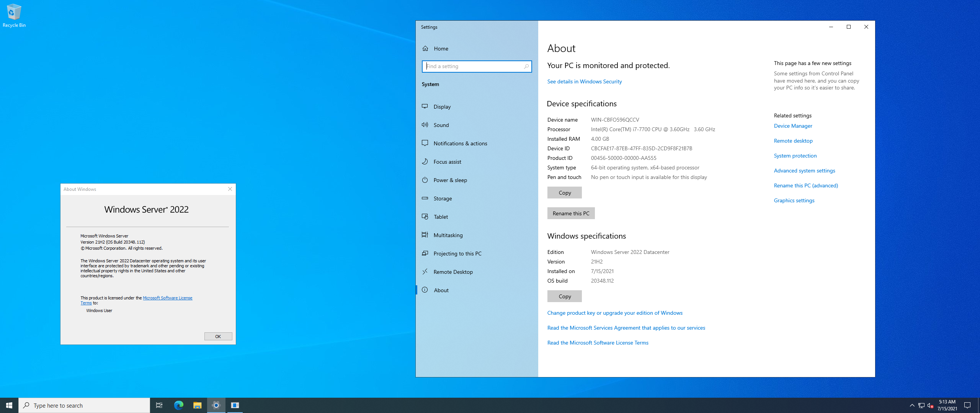Maximize the Settings window

tap(848, 27)
